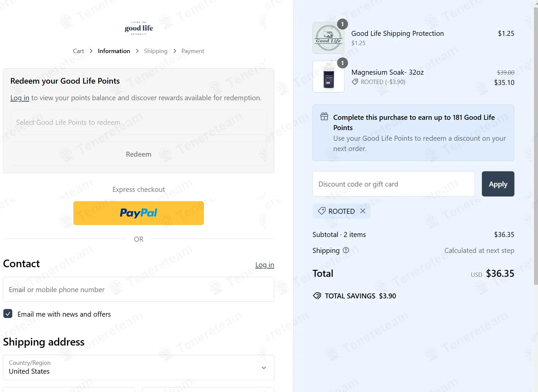Click the Total Savings tag icon

[317, 296]
